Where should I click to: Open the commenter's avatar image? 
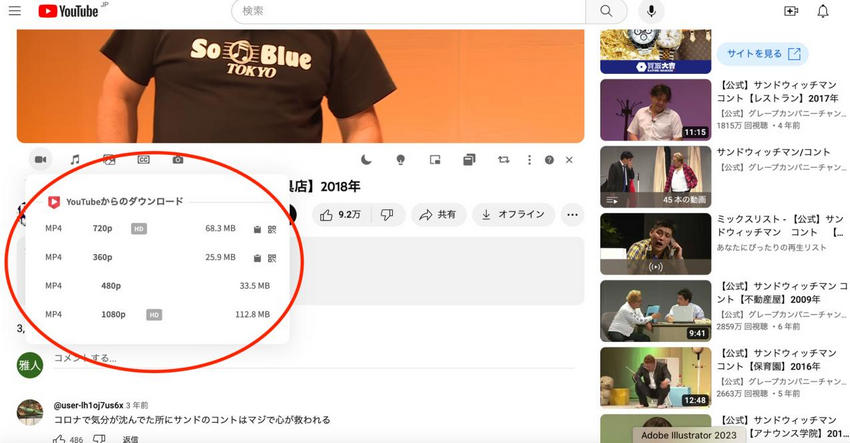30,413
